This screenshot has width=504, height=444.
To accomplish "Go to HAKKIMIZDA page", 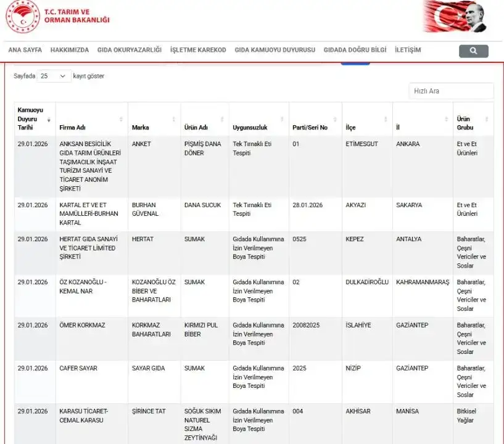I will 70,50.
